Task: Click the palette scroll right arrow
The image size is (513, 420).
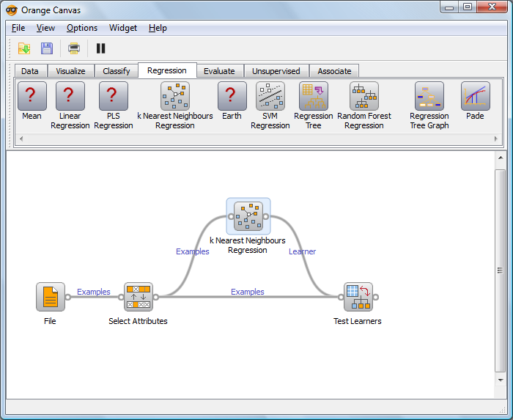Action: 496,139
